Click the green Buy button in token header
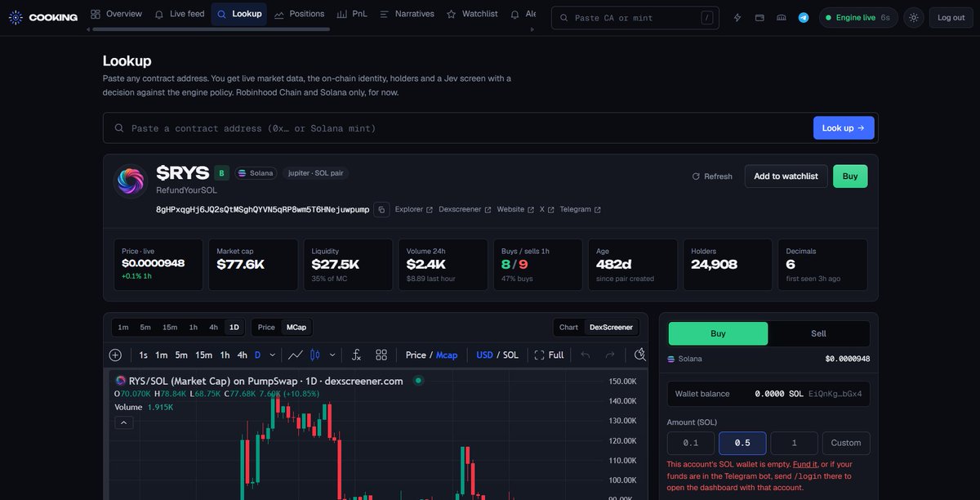This screenshot has height=500, width=980. (850, 176)
